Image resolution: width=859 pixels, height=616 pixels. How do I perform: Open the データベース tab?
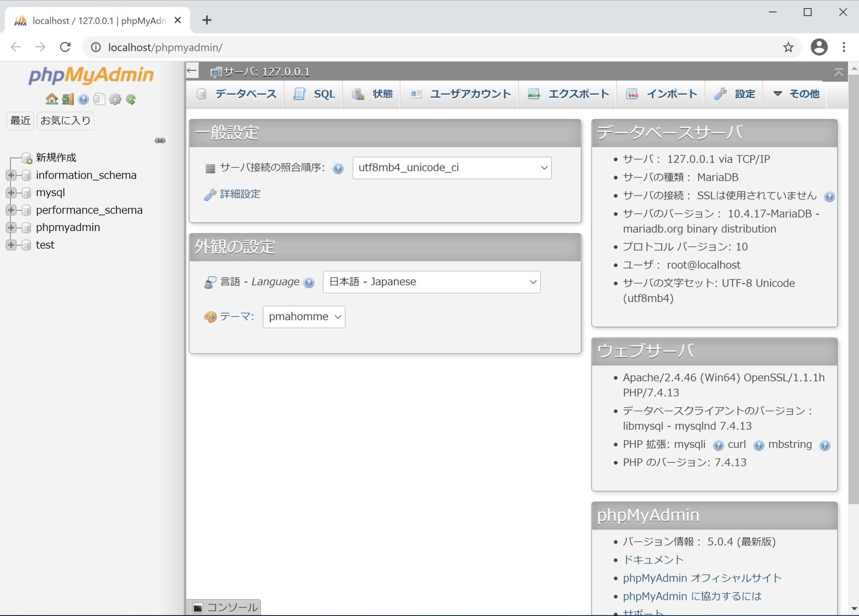[236, 94]
